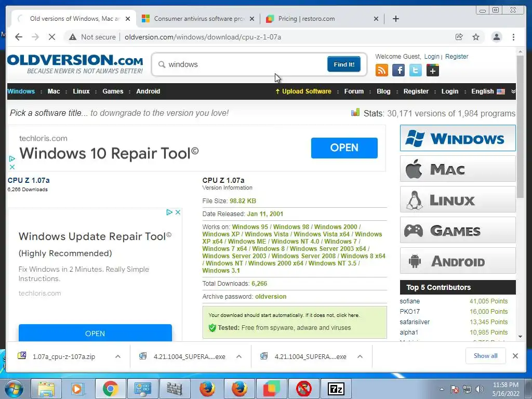Click OPEN on Windows 10 Repair Tool ad

pos(344,148)
